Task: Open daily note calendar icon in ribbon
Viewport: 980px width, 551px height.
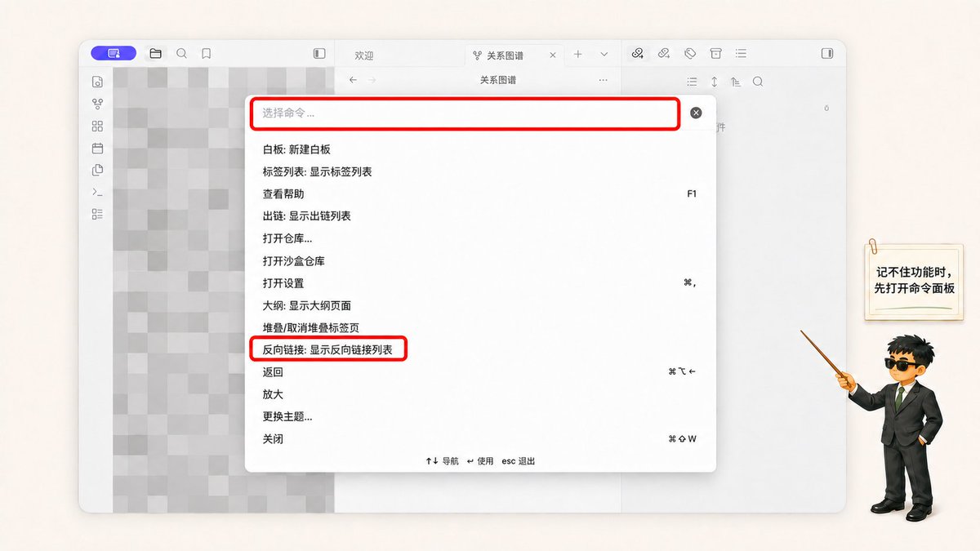Action: (97, 149)
